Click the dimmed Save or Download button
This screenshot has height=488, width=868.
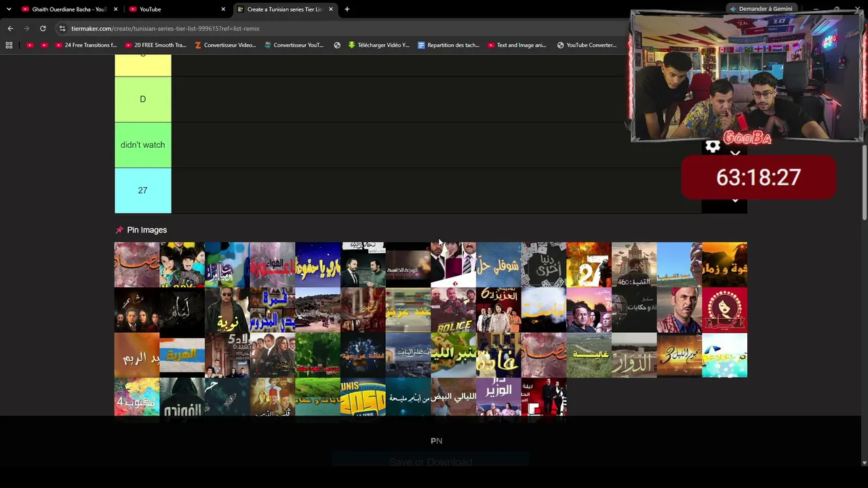coord(431,462)
